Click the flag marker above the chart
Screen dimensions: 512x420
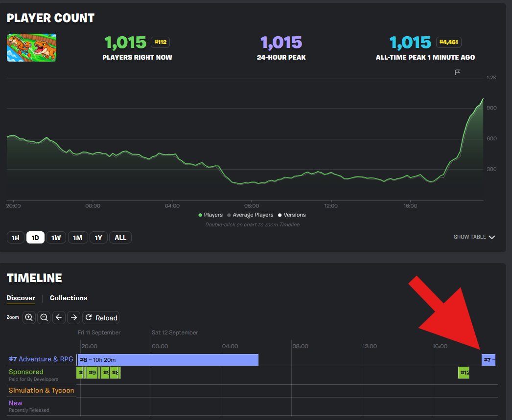[458, 72]
